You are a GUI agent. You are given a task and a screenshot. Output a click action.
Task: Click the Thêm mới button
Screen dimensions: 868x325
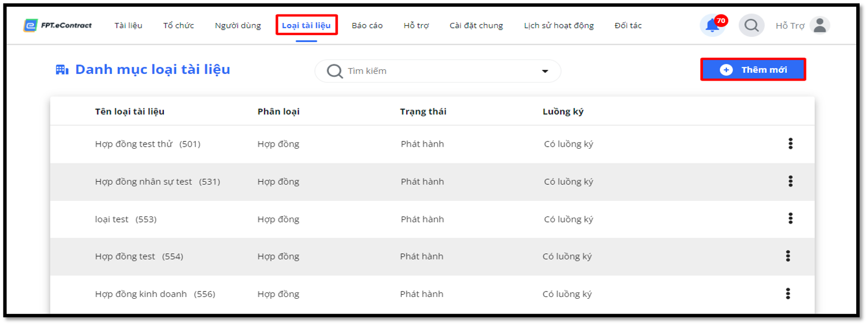click(x=753, y=70)
